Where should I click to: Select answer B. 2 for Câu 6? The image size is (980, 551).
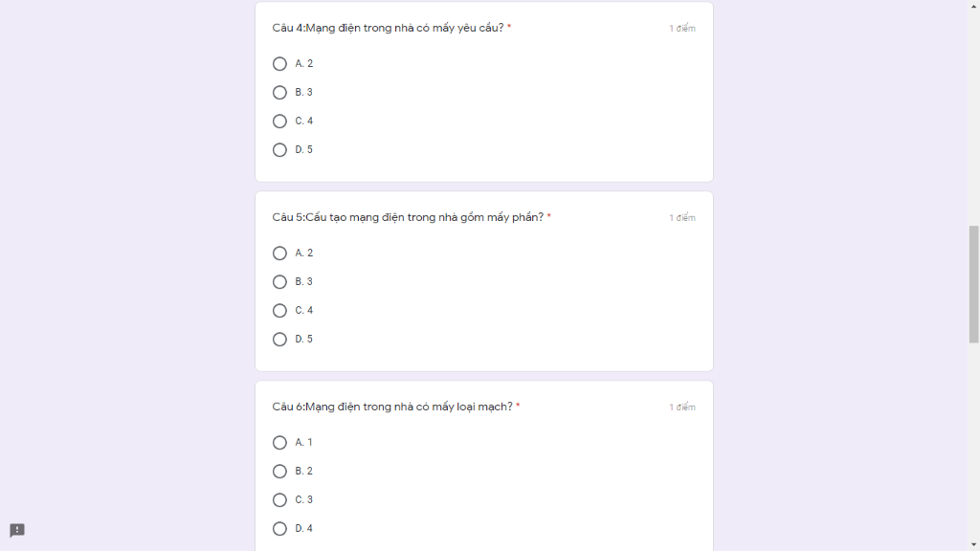click(x=279, y=472)
